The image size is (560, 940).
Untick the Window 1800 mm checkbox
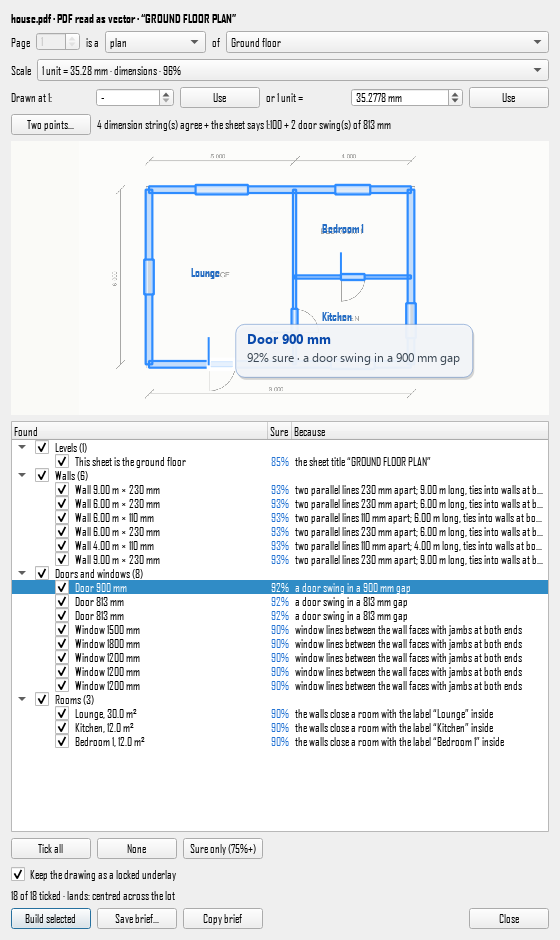[x=62, y=644]
